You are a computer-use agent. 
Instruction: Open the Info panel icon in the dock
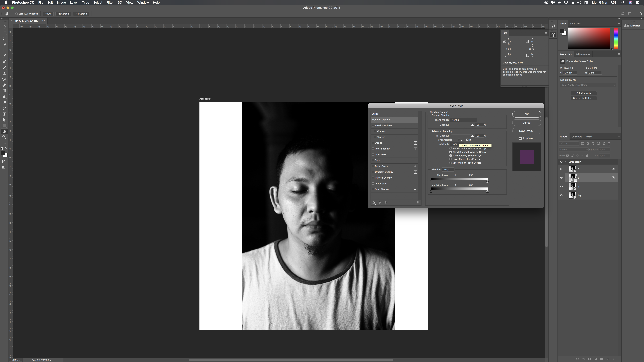(x=553, y=35)
